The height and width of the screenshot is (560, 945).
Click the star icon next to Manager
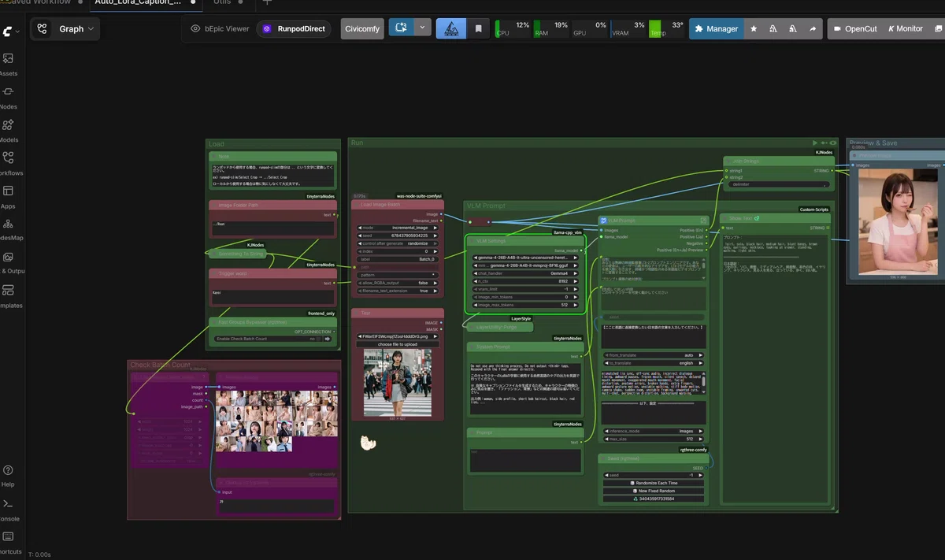[754, 29]
